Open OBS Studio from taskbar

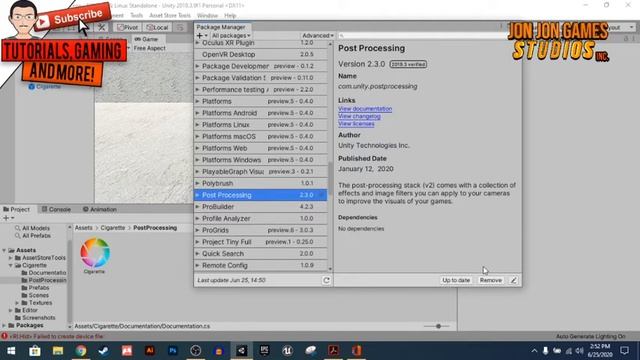196,351
